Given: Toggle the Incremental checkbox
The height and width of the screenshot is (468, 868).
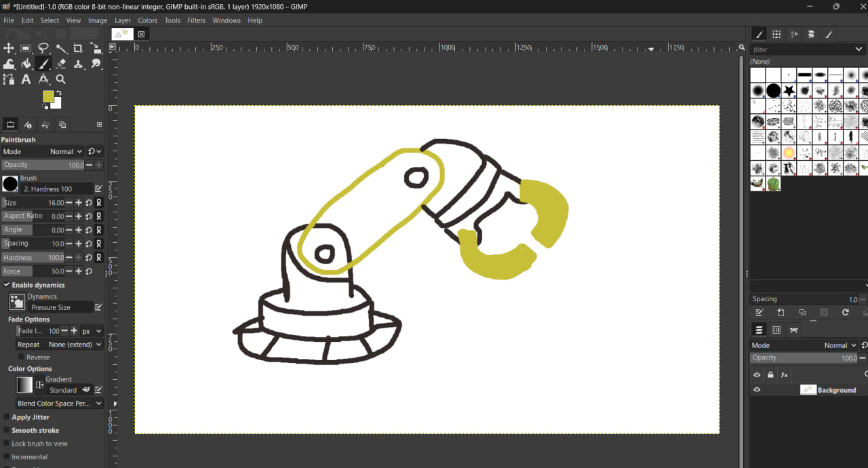Looking at the screenshot, I should coord(7,457).
